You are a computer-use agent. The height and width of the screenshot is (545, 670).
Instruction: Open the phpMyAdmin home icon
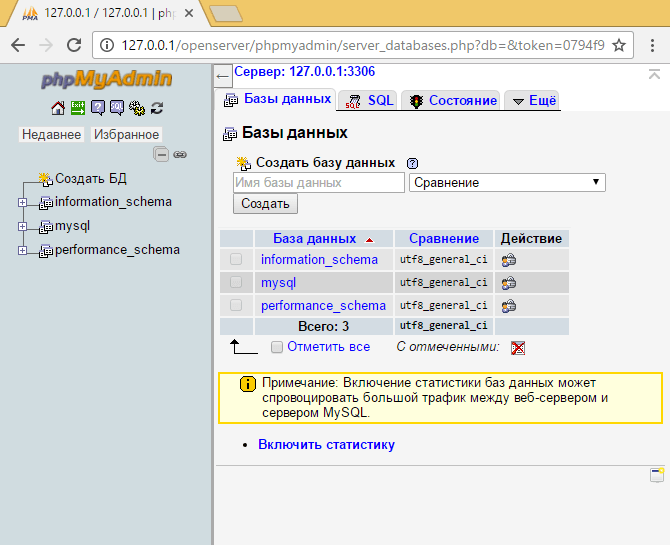pos(58,108)
